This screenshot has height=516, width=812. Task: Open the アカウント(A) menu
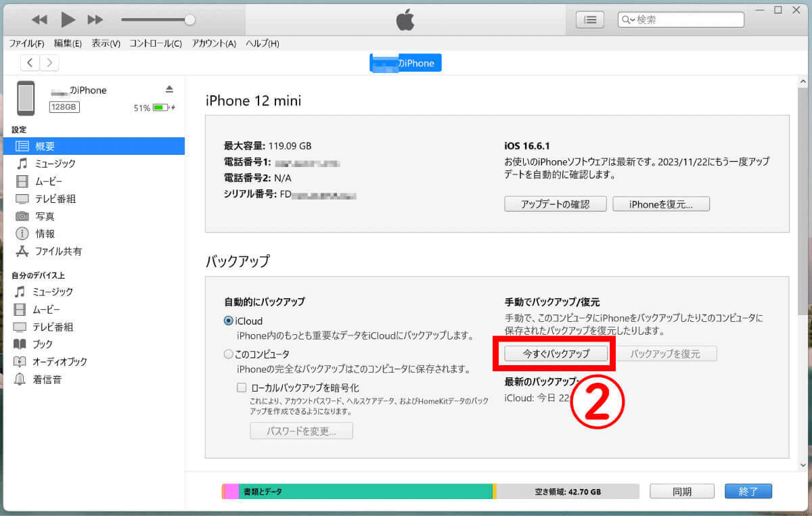click(214, 43)
